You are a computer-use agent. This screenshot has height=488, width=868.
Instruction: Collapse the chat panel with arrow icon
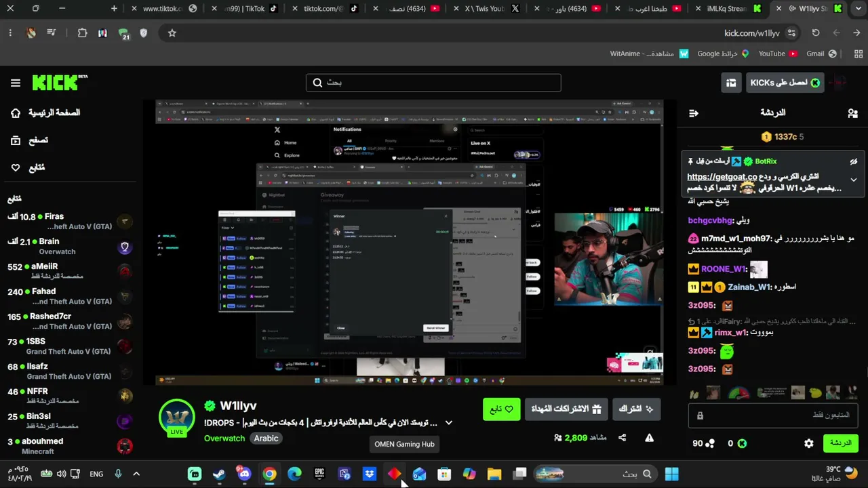(x=694, y=113)
